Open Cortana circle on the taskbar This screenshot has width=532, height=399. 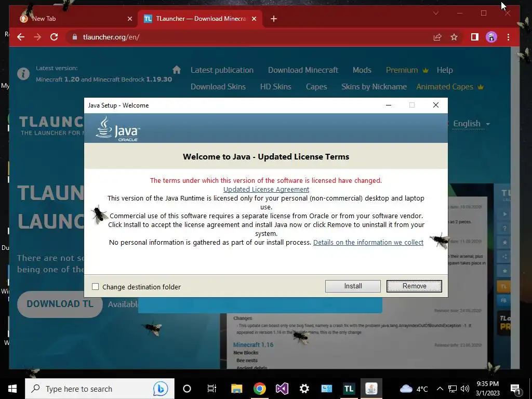187,389
